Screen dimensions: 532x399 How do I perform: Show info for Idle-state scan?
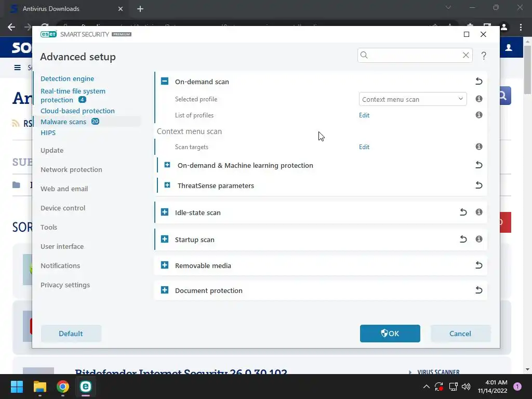click(478, 212)
